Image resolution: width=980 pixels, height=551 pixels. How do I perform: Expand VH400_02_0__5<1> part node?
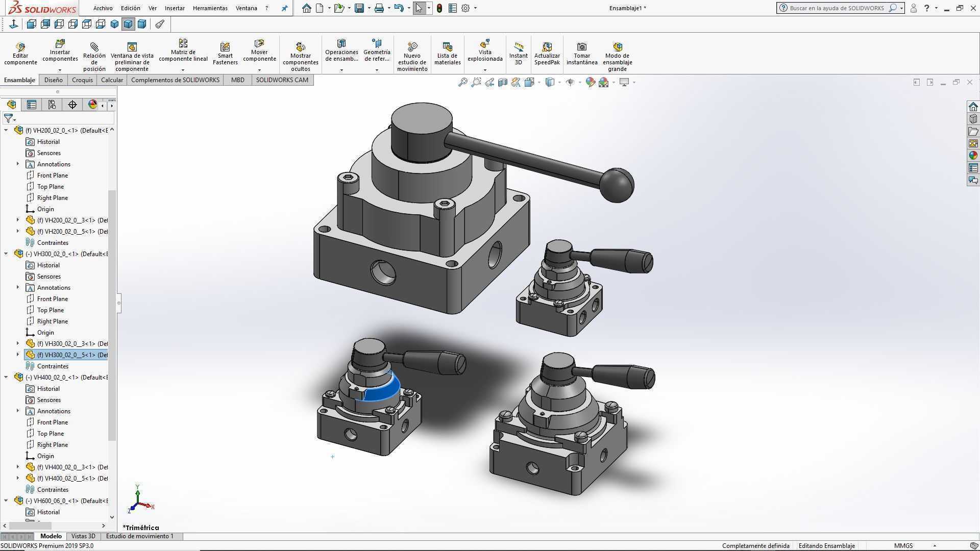click(x=18, y=478)
